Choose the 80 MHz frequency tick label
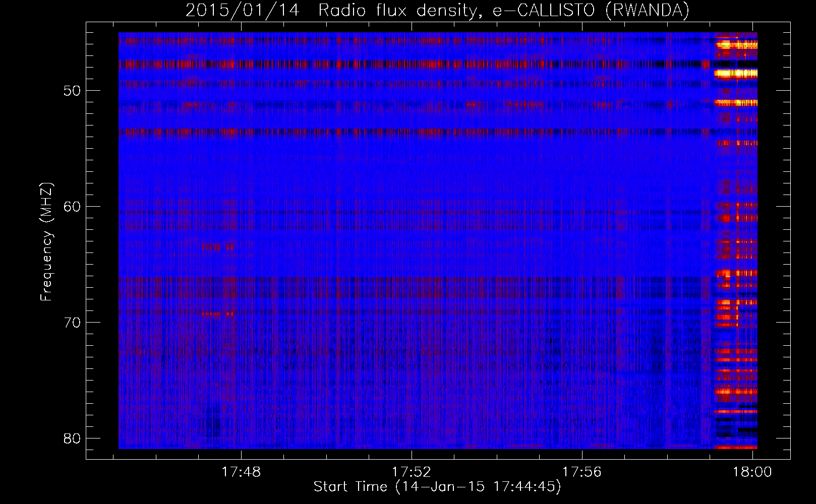 (x=73, y=438)
